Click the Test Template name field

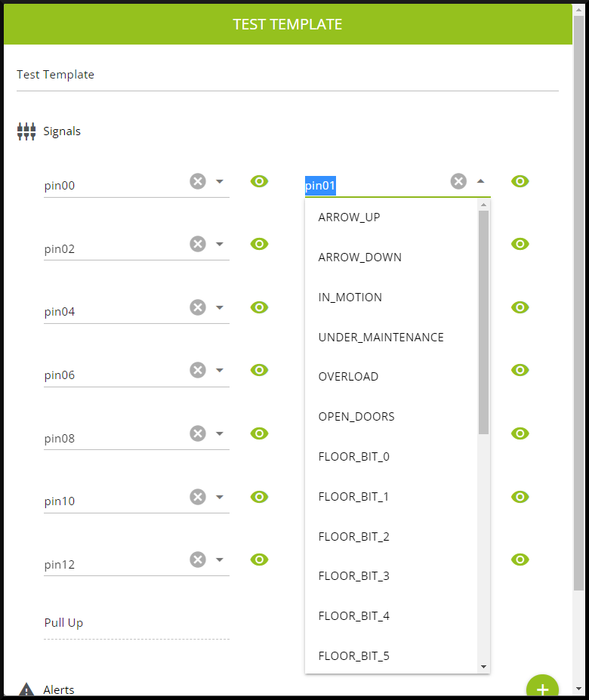point(287,75)
